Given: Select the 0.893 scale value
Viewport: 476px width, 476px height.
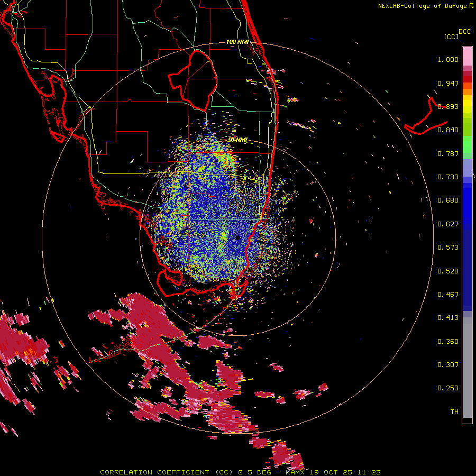Looking at the screenshot, I should click(448, 106).
